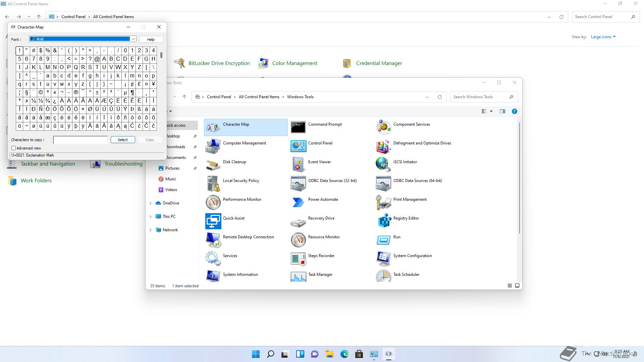Select the @ character in grid
644x362 pixels.
[97, 59]
